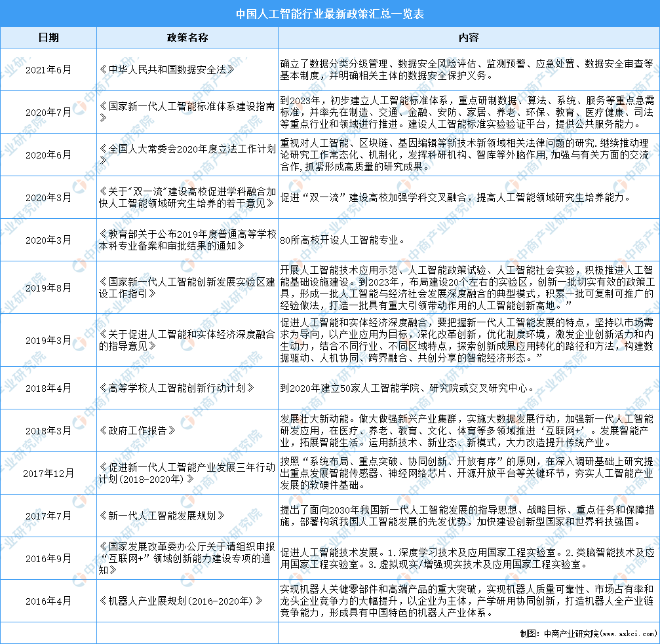Select the date cell "2018年3月"
This screenshot has width=660, height=644.
[49, 430]
